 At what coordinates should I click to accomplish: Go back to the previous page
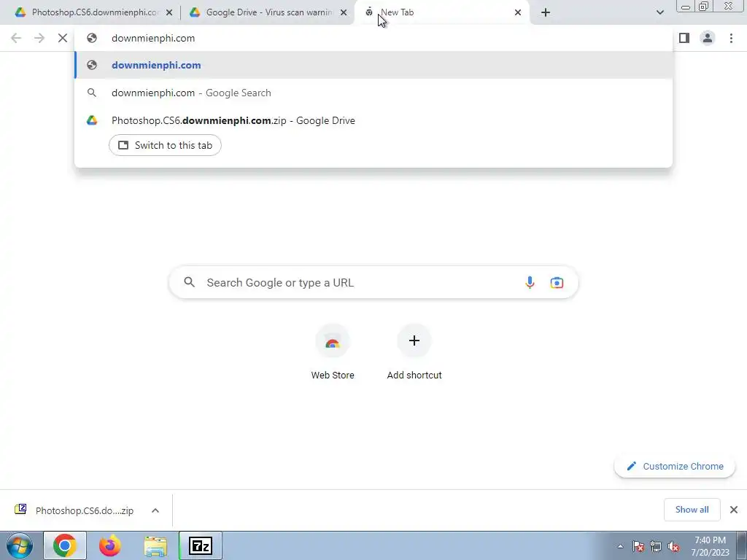coord(16,38)
